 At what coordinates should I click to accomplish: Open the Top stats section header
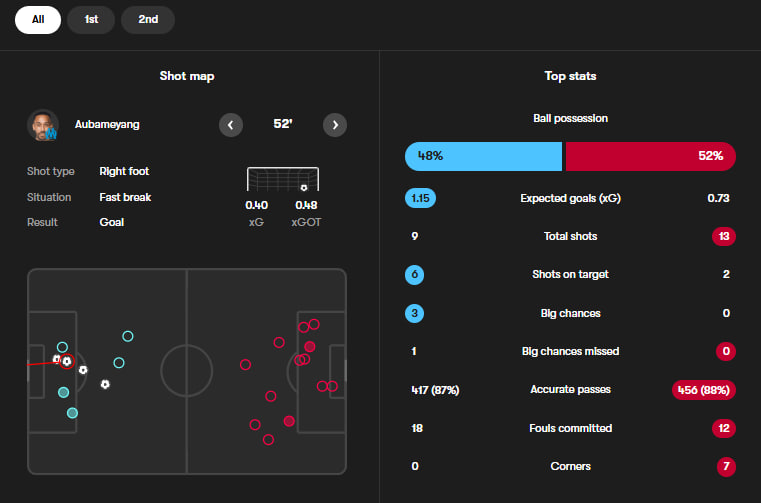pos(570,76)
